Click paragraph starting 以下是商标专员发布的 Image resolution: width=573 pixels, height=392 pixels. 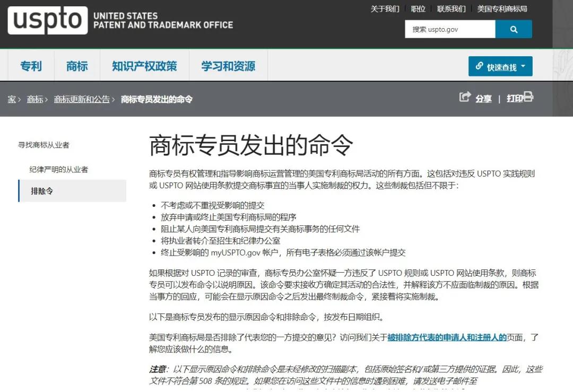click(x=267, y=317)
